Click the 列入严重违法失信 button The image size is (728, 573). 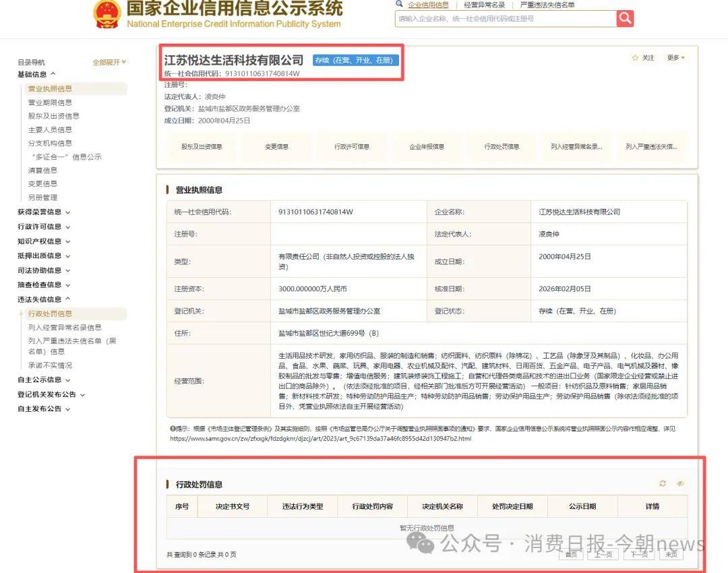click(652, 146)
